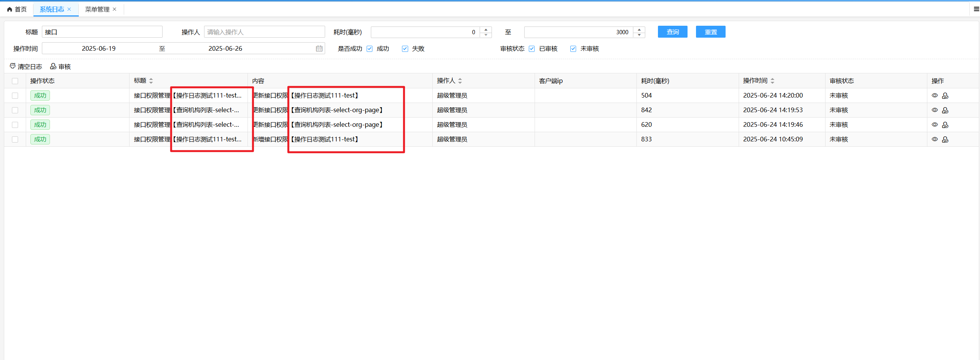Increase the maximum 耗时 value of 3000
980x360 pixels.
[x=639, y=30]
